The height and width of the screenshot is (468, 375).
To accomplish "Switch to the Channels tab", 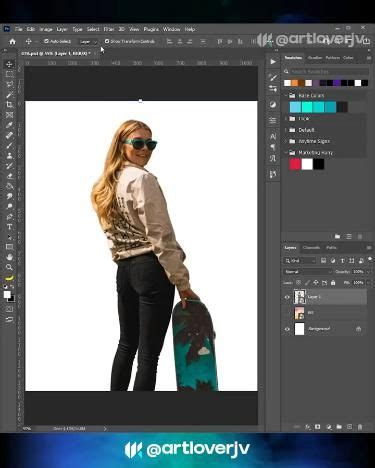I will tap(311, 248).
